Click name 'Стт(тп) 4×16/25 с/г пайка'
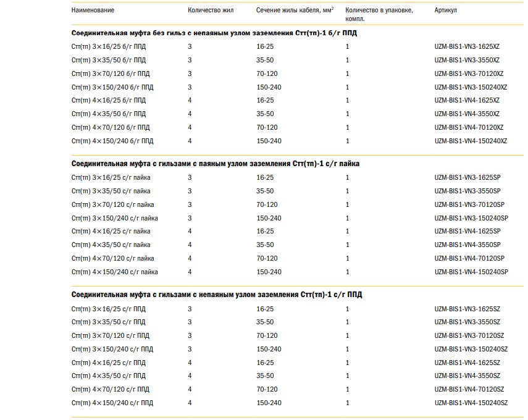528x420 pixels. coord(111,232)
